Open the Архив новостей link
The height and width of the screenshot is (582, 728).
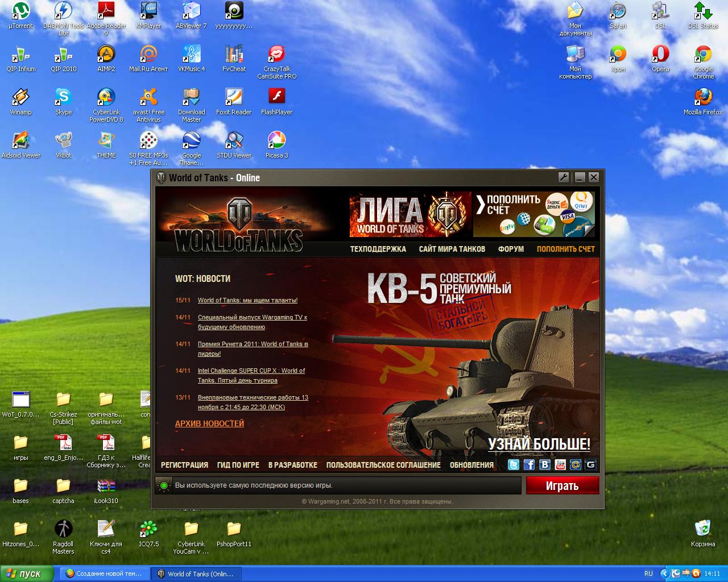point(209,423)
